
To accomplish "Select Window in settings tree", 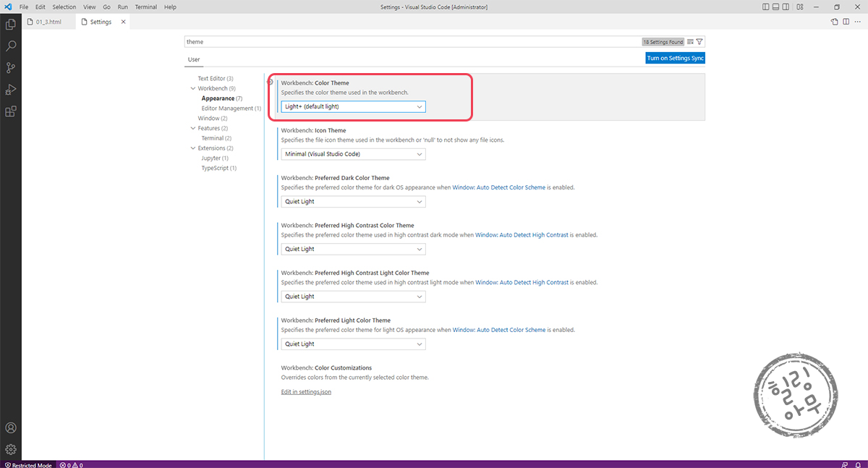I will [x=213, y=118].
